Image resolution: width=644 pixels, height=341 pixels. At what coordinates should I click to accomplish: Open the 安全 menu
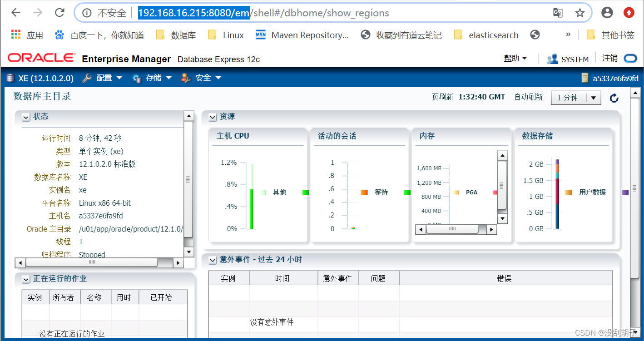click(201, 78)
